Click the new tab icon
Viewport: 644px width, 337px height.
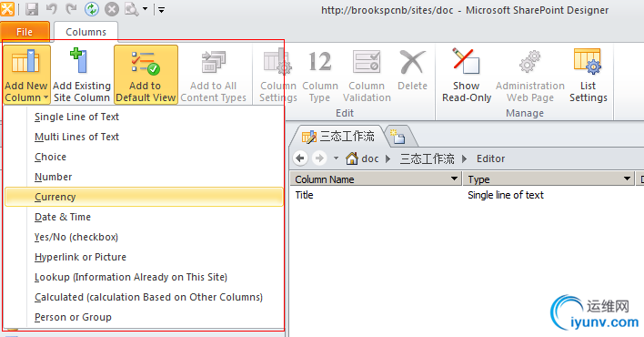coord(398,137)
